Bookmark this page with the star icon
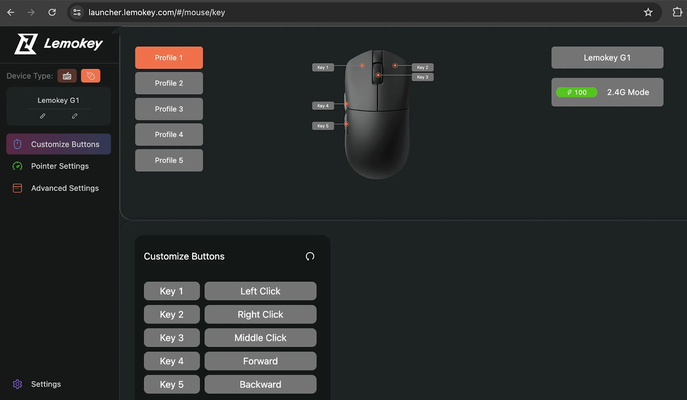 pos(648,12)
